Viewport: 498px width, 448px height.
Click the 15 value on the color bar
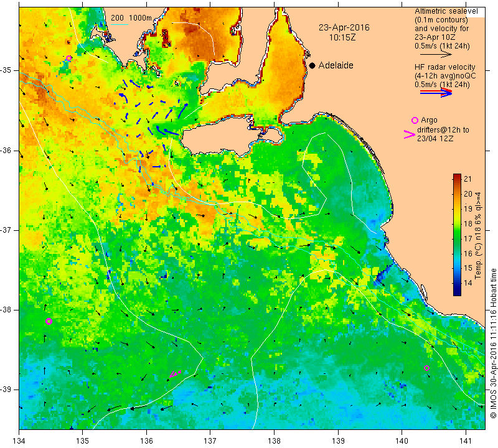click(468, 268)
